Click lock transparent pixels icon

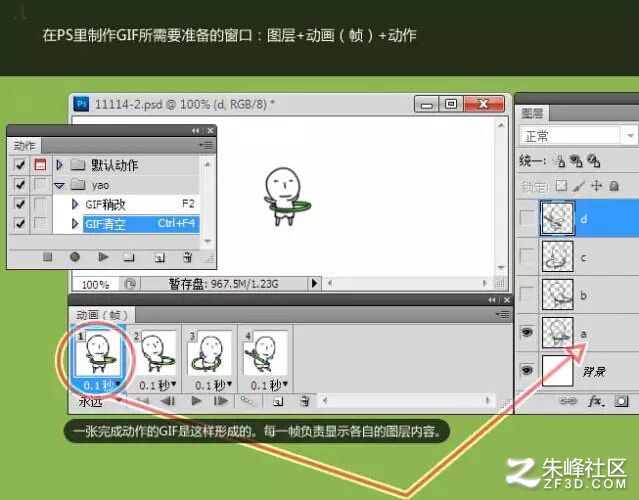tap(562, 186)
